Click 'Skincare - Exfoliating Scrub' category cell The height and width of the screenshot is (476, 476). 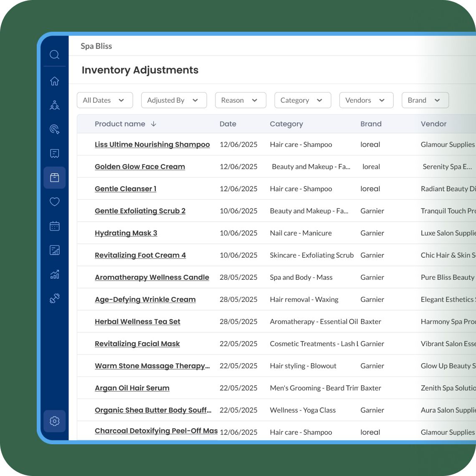312,255
